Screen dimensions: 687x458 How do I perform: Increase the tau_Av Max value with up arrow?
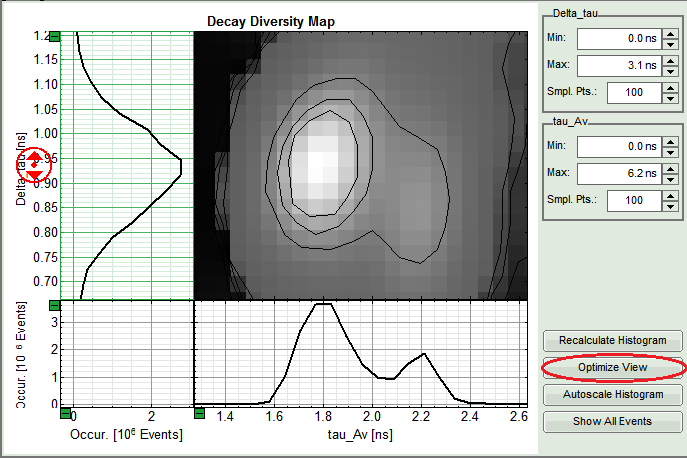(669, 168)
